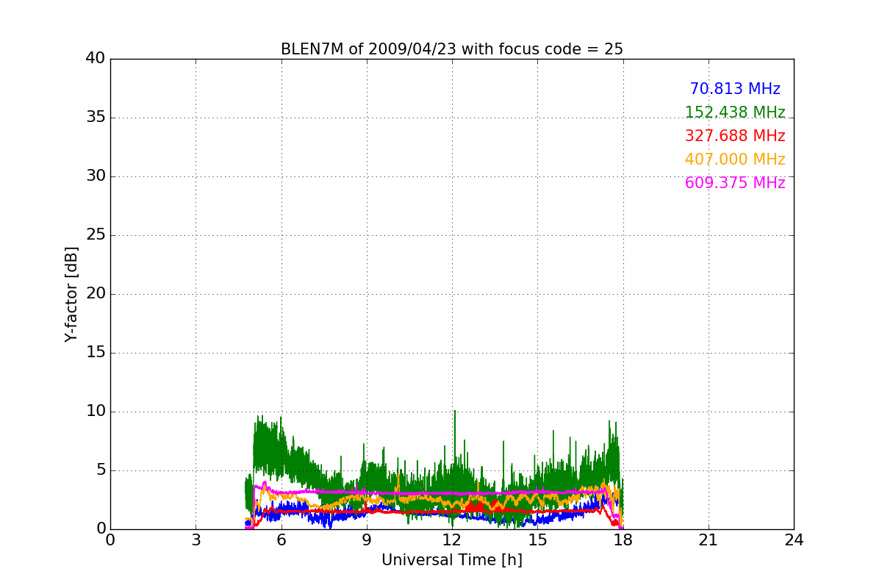Click the y-axis tick label 20
The image size is (882, 588).
point(96,294)
